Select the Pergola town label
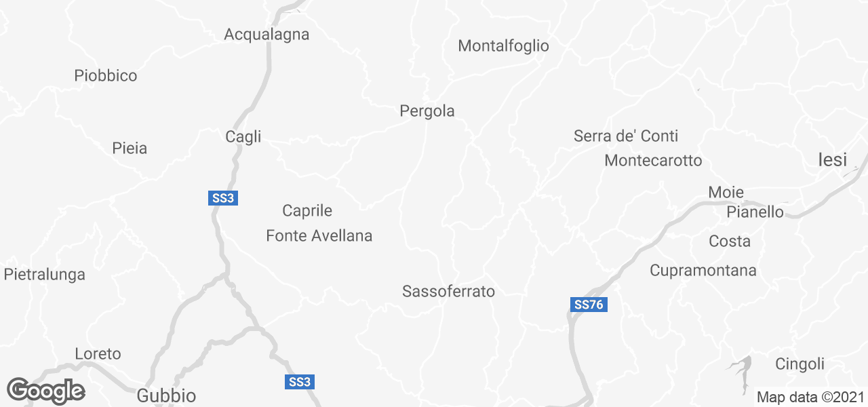The width and height of the screenshot is (868, 407). pyautogui.click(x=427, y=111)
